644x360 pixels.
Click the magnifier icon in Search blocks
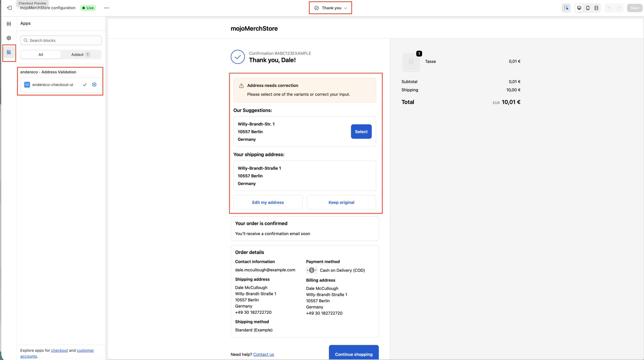[x=25, y=40]
